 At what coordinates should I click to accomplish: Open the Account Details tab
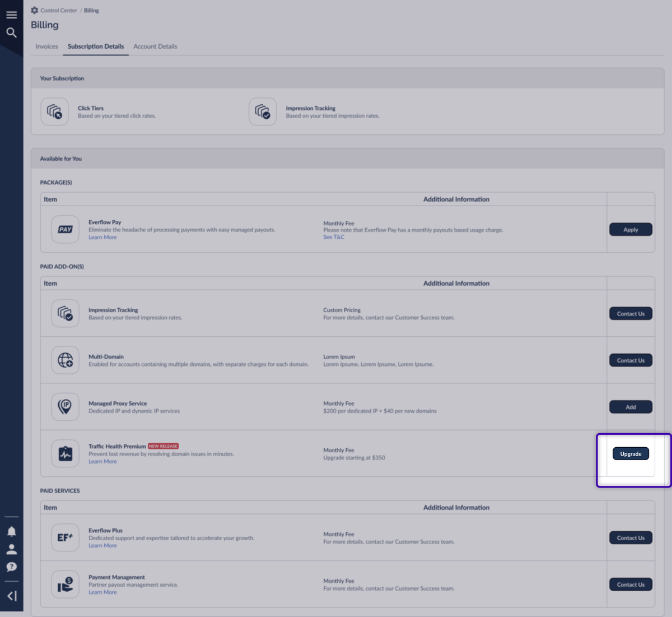tap(155, 47)
